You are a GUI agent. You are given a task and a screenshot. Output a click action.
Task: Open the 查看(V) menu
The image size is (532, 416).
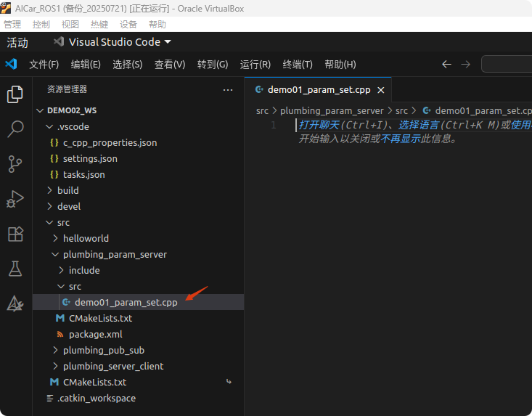pos(170,64)
